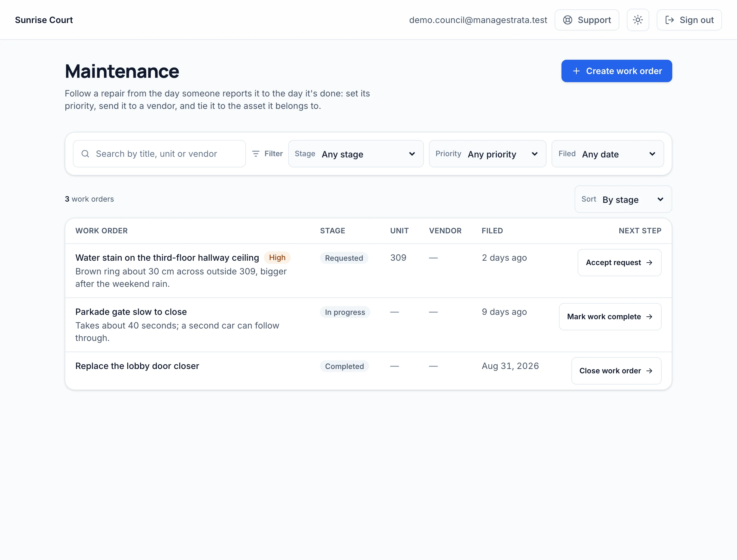The width and height of the screenshot is (737, 560).
Task: Click the WORK ORDER column header
Action: 101,231
